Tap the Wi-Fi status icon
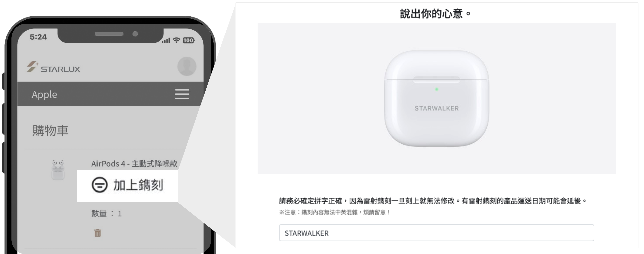 tap(177, 40)
